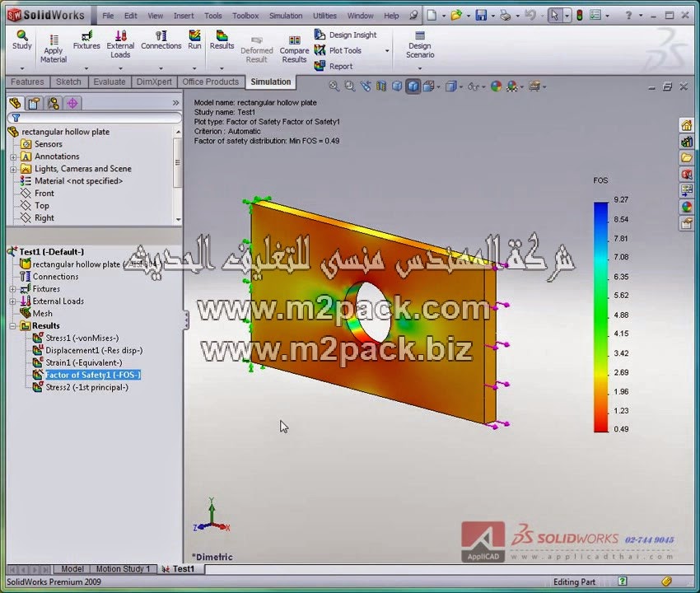
Task: Click the Print icon
Action: tap(506, 16)
